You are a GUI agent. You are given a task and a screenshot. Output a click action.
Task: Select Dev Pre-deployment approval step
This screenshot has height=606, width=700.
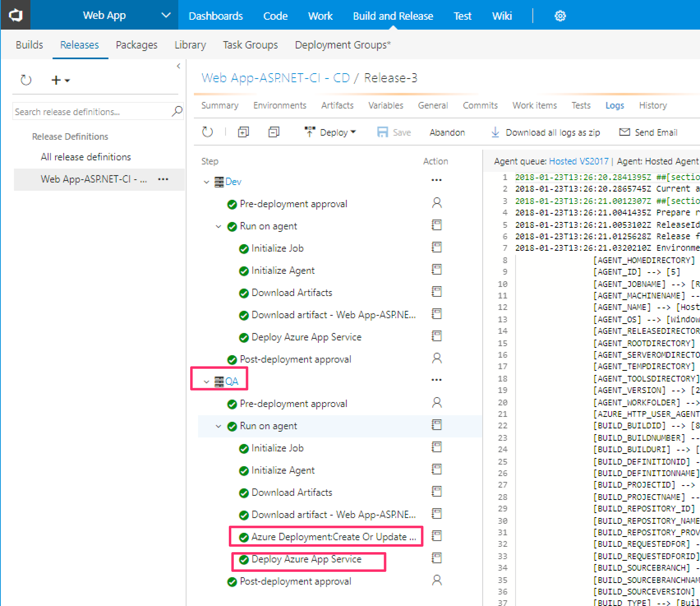tap(293, 204)
